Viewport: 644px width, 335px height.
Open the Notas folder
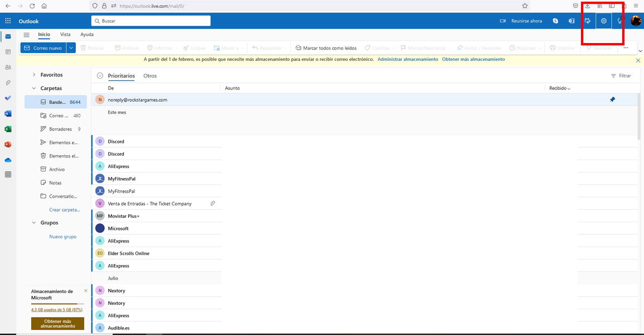(x=56, y=183)
